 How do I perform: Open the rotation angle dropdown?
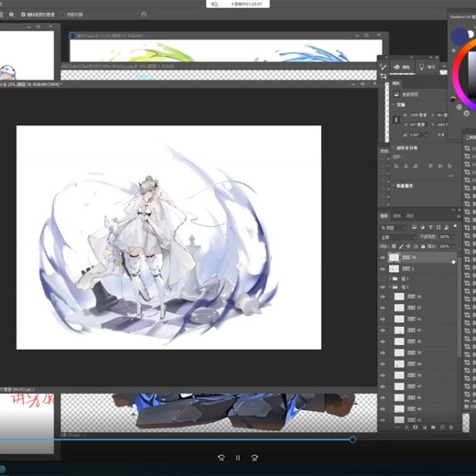pyautogui.click(x=427, y=135)
